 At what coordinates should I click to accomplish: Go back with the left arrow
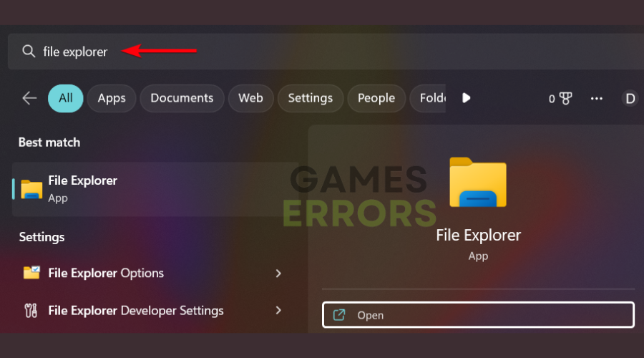click(x=29, y=98)
